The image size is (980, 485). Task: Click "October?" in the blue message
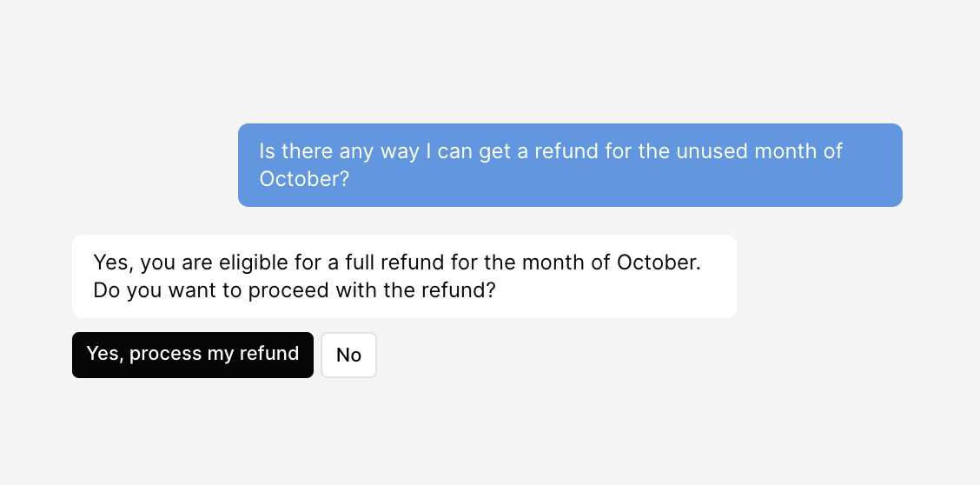[x=304, y=179]
